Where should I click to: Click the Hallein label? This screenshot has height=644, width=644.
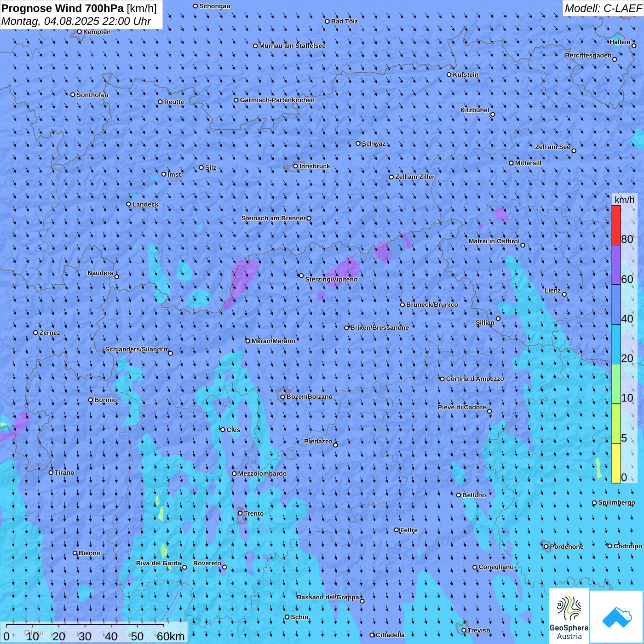tap(620, 42)
